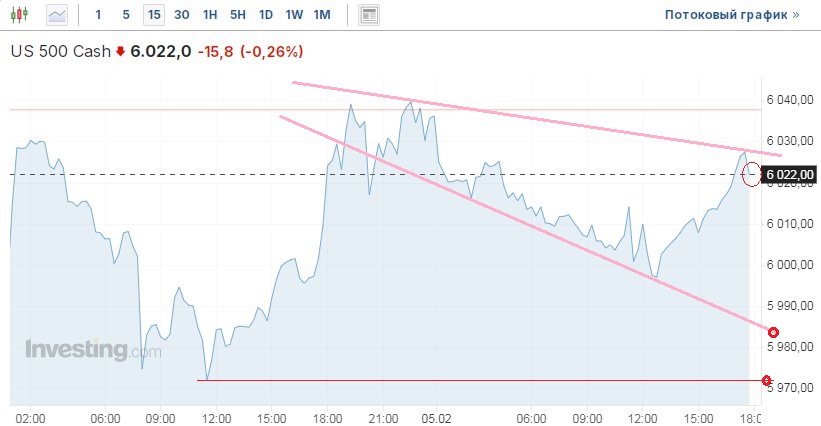Image resolution: width=821 pixels, height=426 pixels.
Task: Open the news overlay icon in toolbar
Action: (370, 15)
